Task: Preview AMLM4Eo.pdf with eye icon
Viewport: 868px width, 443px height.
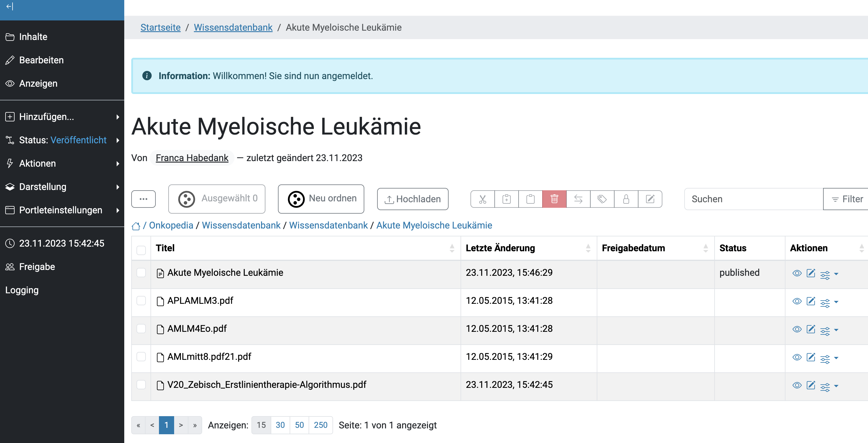Action: point(797,329)
